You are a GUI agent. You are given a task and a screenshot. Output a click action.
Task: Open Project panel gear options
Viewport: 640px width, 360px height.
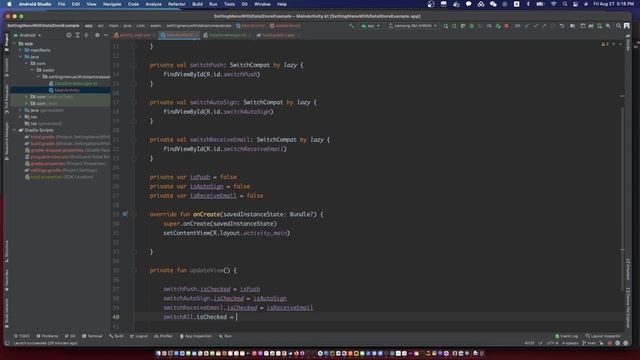(97, 36)
